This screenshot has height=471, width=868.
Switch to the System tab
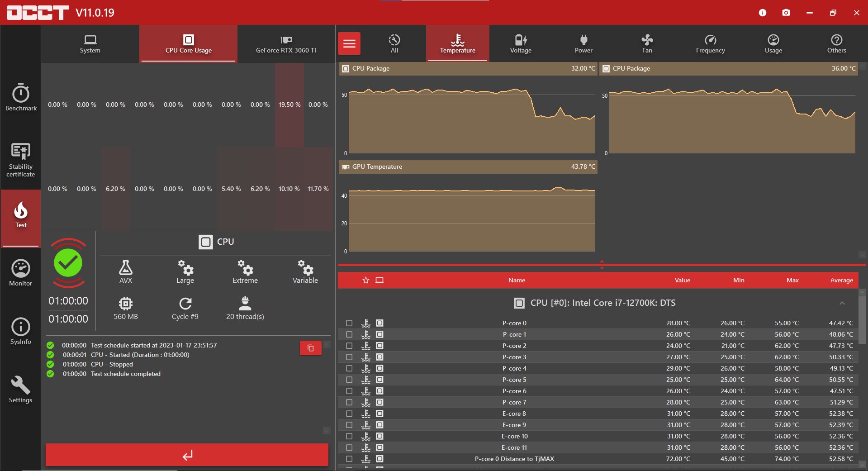[90, 44]
